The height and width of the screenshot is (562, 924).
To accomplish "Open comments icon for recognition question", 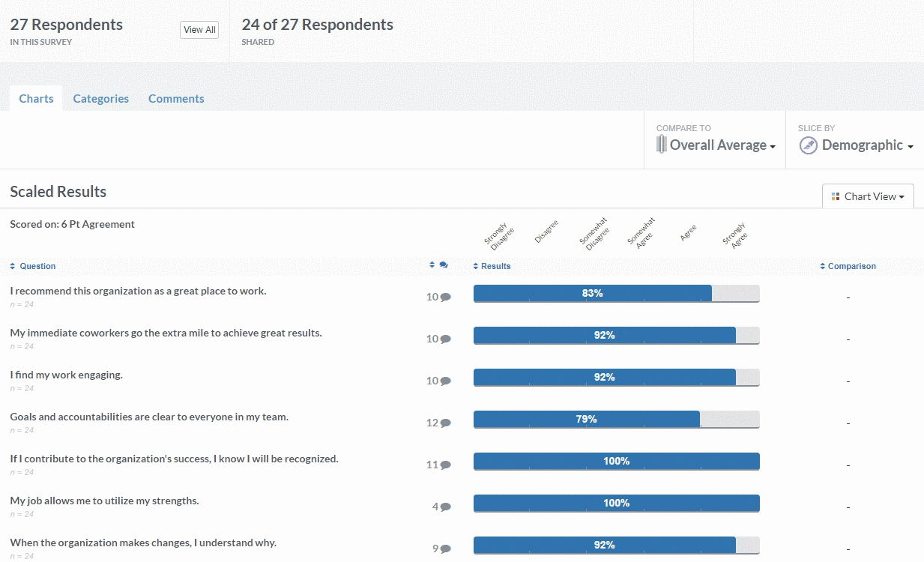I will [446, 465].
